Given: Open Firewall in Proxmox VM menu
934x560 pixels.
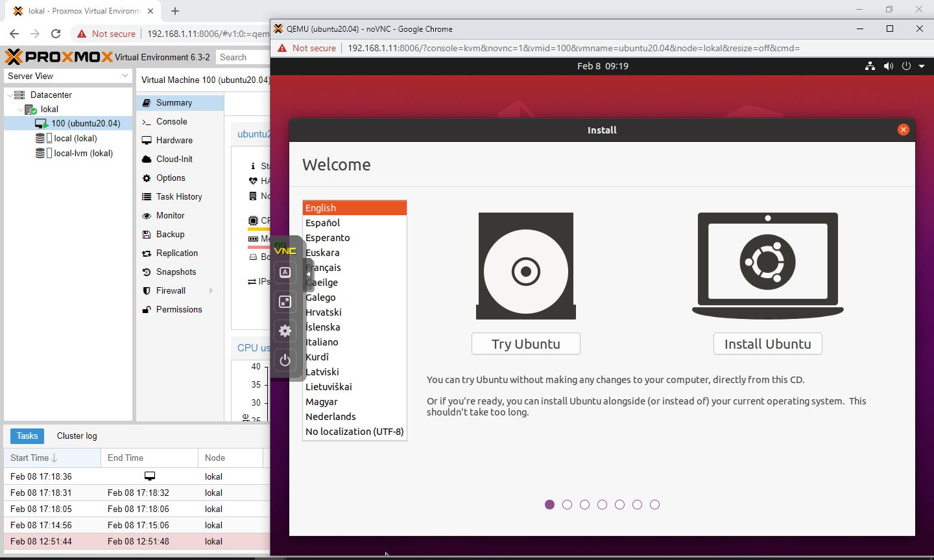Looking at the screenshot, I should [180, 290].
